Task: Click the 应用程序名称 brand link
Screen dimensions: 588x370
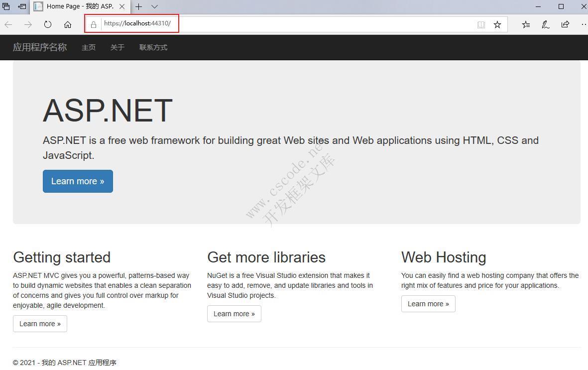Action: [x=39, y=47]
